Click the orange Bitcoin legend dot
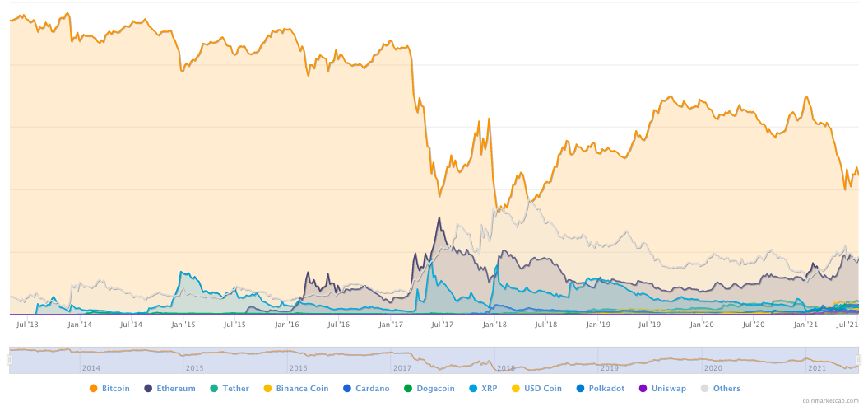Viewport: 868px width, 411px height. point(93,389)
